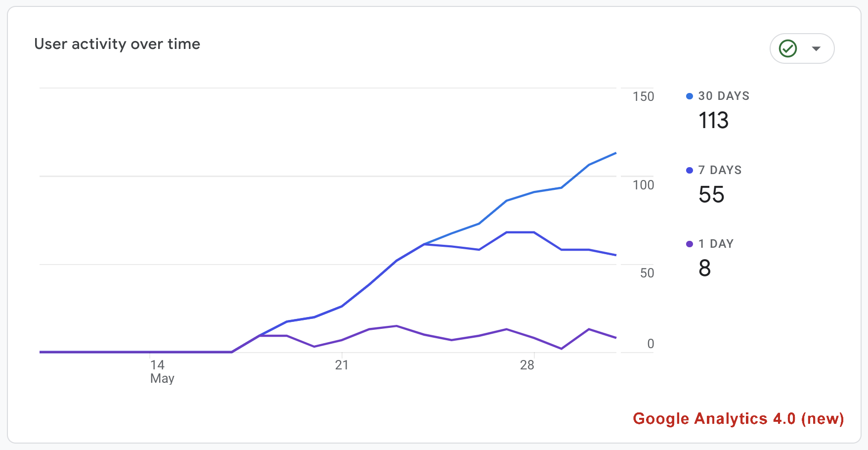Click the 7 DAYS legend dot
The image size is (868, 450).
(x=690, y=171)
